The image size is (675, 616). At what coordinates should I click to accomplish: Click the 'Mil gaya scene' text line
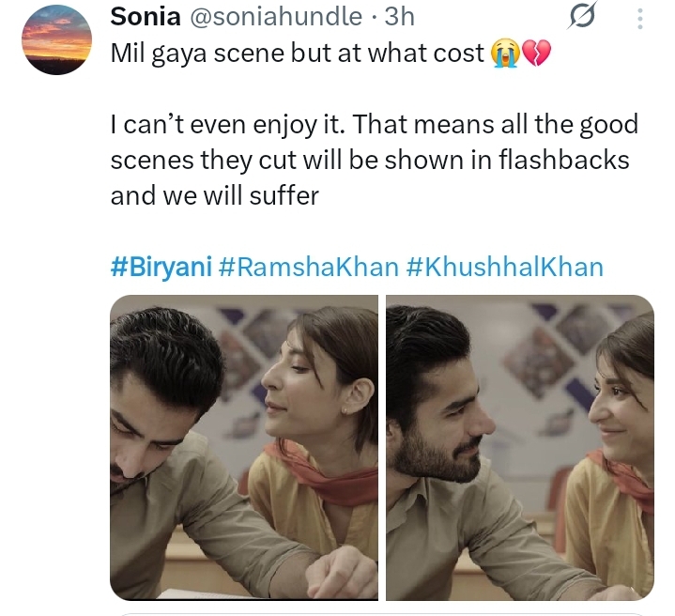coord(297,54)
